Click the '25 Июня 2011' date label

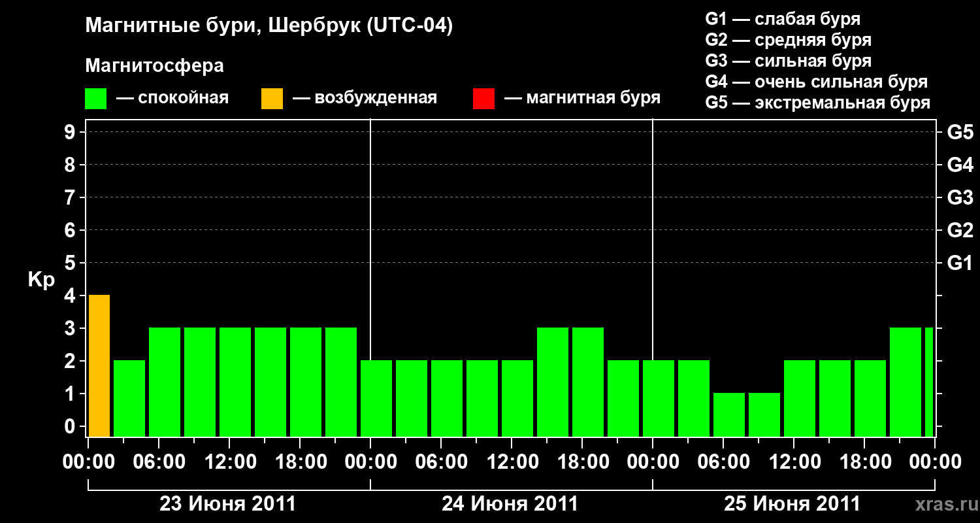point(792,504)
